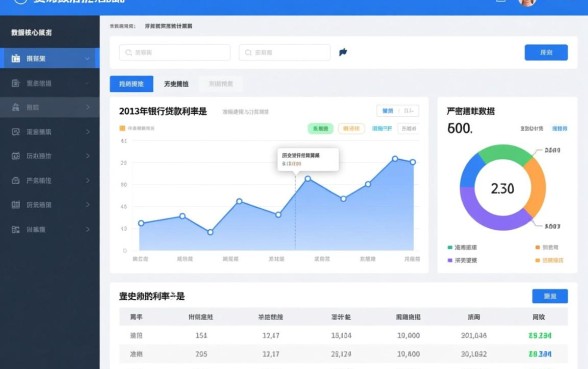This screenshot has width=588, height=369.
Task: Click the table cell "154"
Action: 201,335
